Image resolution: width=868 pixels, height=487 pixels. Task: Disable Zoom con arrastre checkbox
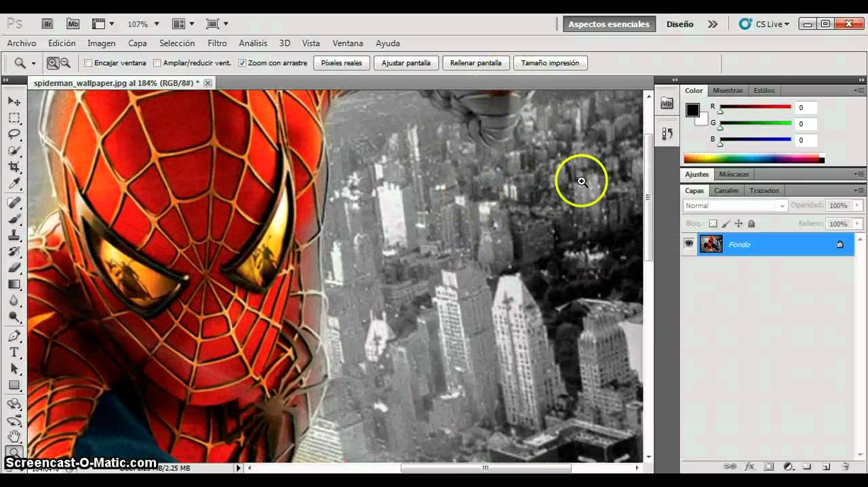tap(242, 63)
